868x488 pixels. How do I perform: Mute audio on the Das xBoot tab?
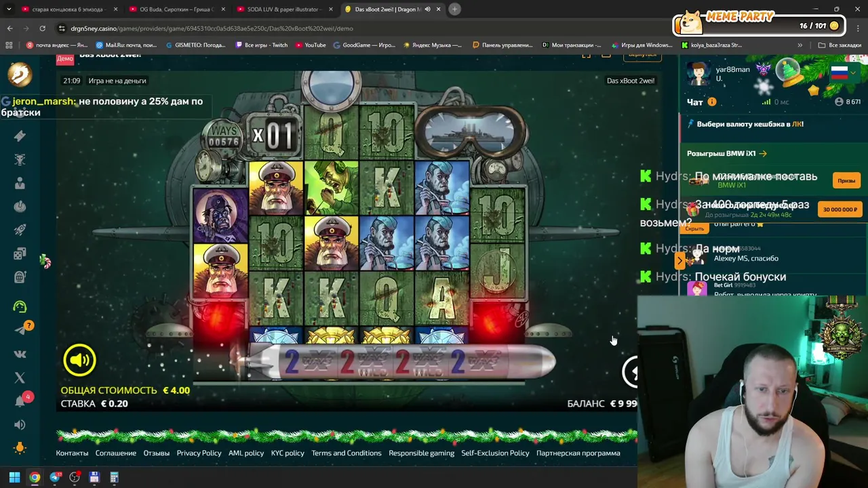click(427, 9)
